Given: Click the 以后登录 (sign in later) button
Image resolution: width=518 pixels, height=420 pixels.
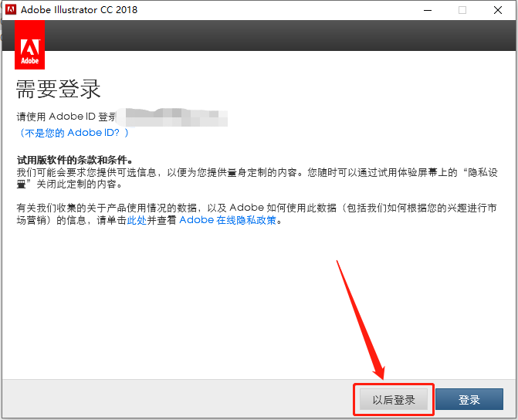Looking at the screenshot, I should point(394,399).
